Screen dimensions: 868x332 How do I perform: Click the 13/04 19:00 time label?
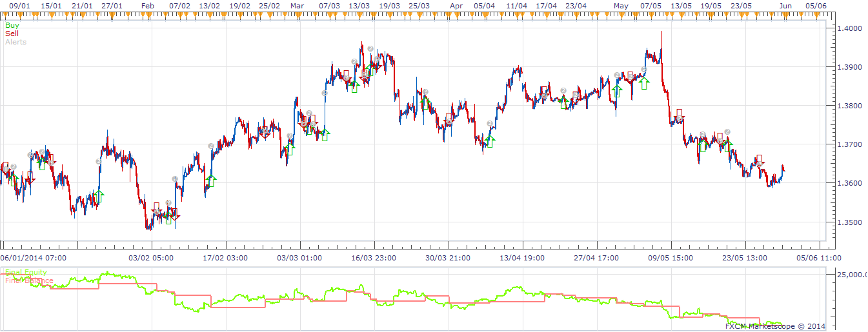tap(523, 258)
